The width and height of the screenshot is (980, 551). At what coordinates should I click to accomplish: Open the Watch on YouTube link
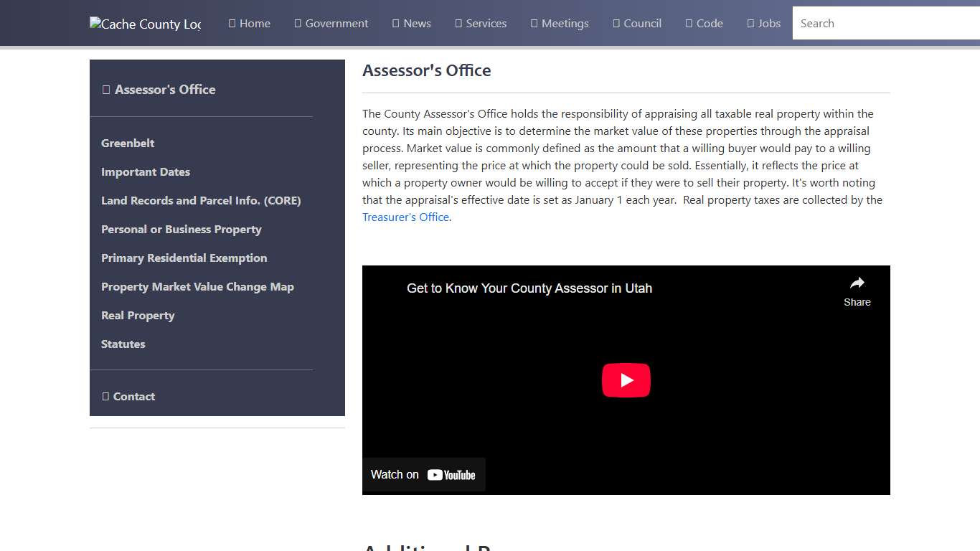423,474
